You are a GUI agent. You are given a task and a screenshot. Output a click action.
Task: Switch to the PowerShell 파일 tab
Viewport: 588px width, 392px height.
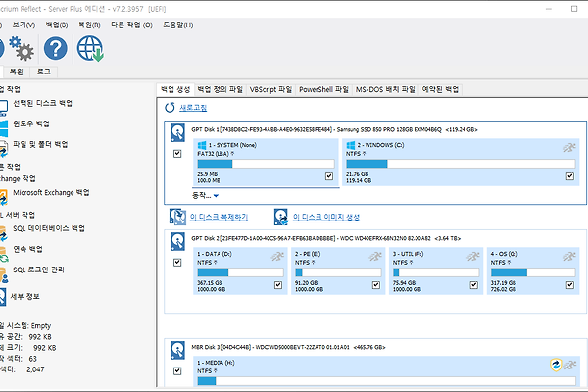tap(323, 89)
